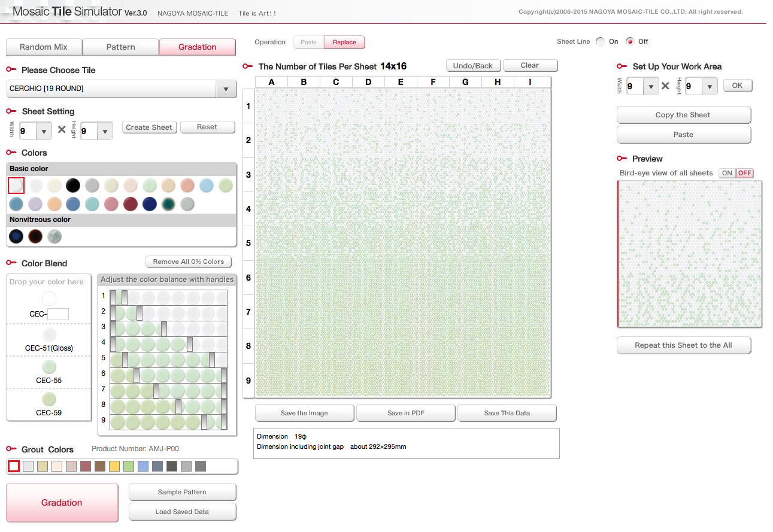Select the black tile in Basic colors
This screenshot has width=773, height=532.
click(72, 185)
